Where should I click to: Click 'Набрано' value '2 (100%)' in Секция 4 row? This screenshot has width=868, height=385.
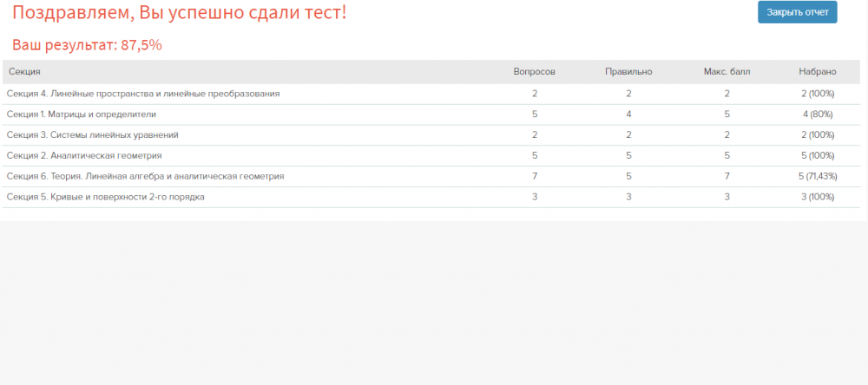818,94
